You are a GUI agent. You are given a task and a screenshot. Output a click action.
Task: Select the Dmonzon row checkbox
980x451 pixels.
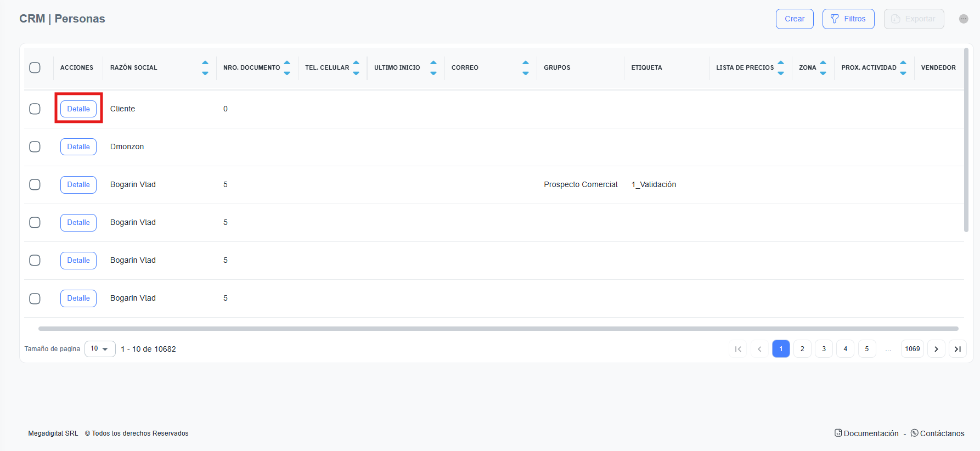35,146
